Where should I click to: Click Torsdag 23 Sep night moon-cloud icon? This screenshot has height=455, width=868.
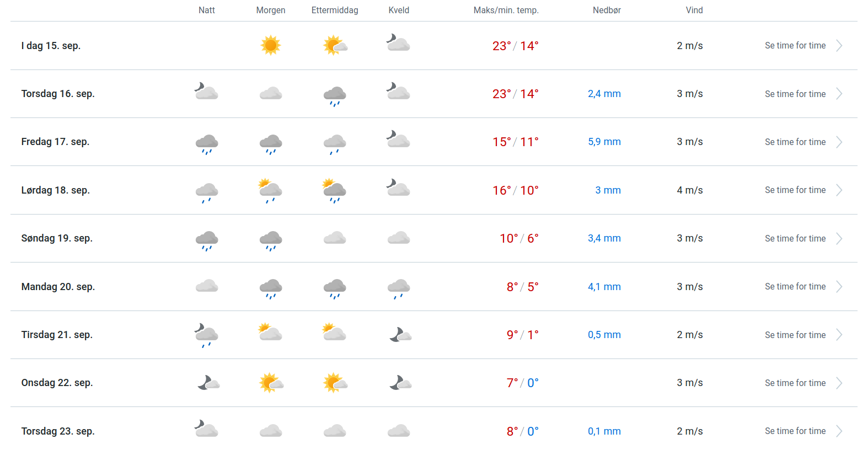pyautogui.click(x=207, y=429)
